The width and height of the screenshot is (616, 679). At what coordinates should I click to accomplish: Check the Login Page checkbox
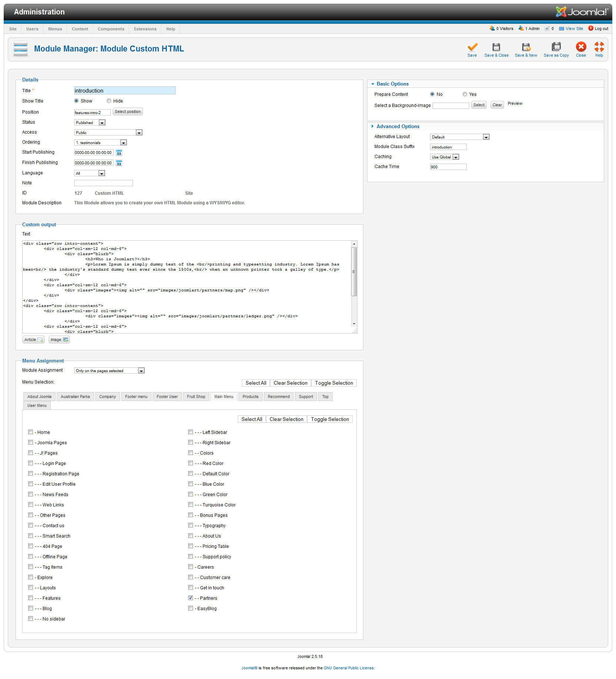point(31,463)
